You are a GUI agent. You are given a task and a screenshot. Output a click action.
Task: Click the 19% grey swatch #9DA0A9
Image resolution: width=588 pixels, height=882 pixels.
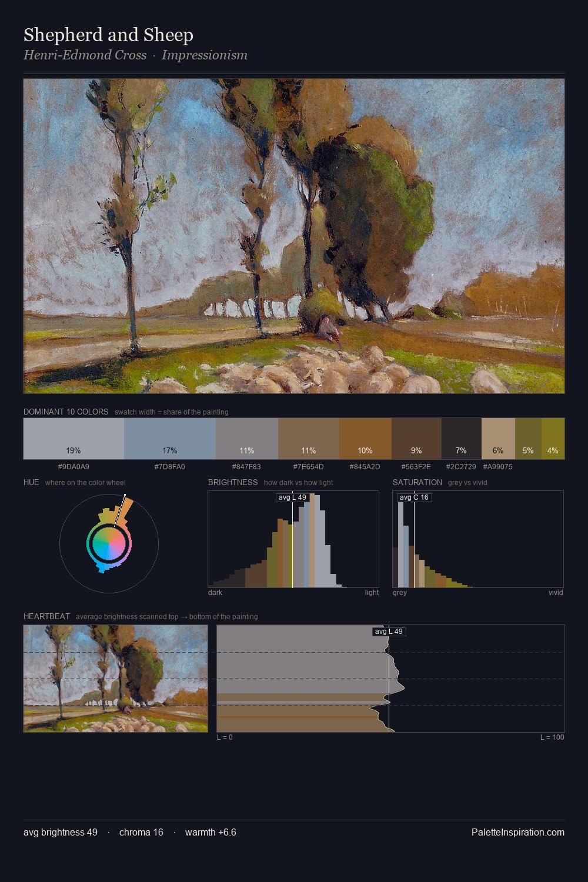pyautogui.click(x=73, y=439)
